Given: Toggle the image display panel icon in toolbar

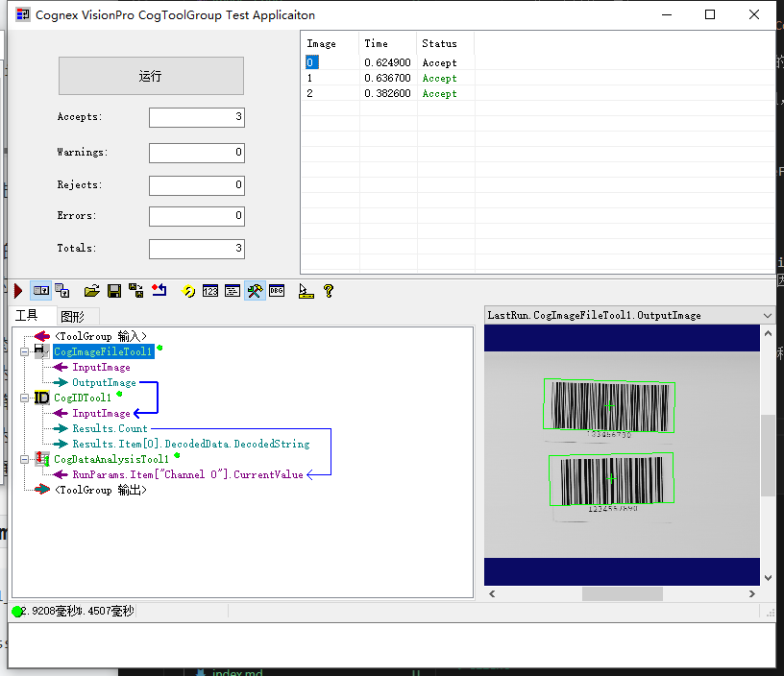Looking at the screenshot, I should 41,291.
